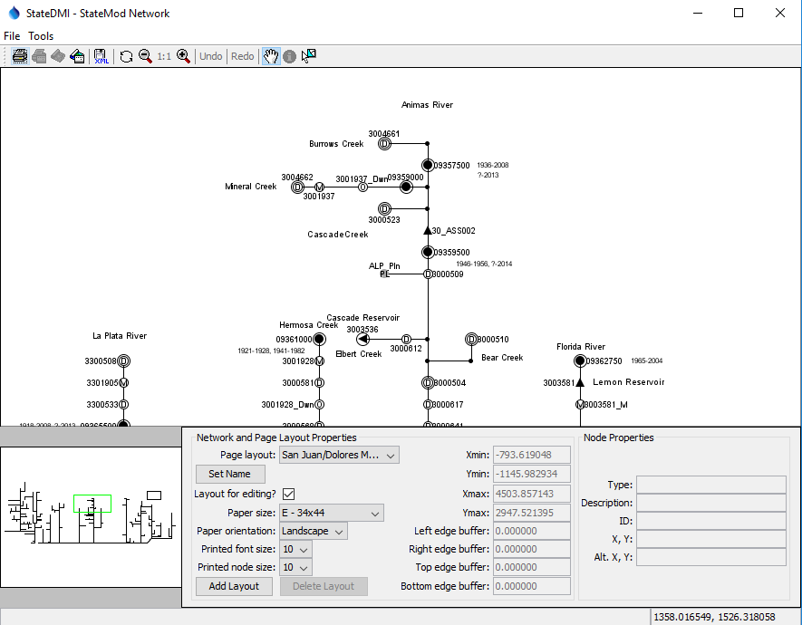Select diversion node 3000612

coord(406,339)
